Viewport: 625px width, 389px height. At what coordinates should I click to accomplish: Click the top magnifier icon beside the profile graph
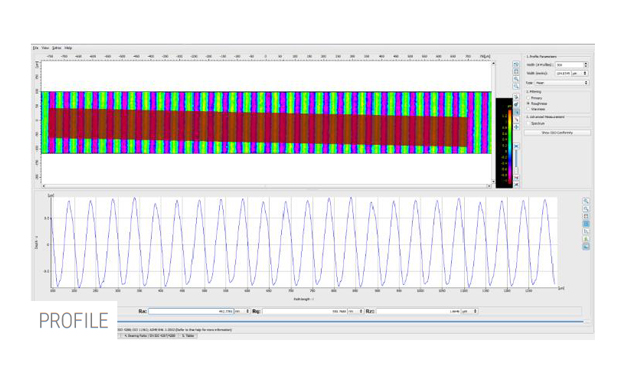point(586,201)
